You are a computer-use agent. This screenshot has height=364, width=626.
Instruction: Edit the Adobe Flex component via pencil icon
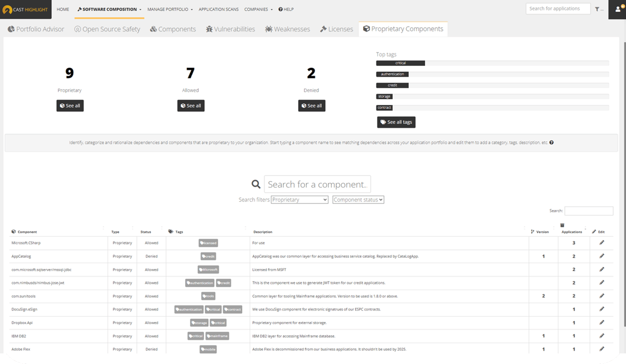click(x=602, y=349)
